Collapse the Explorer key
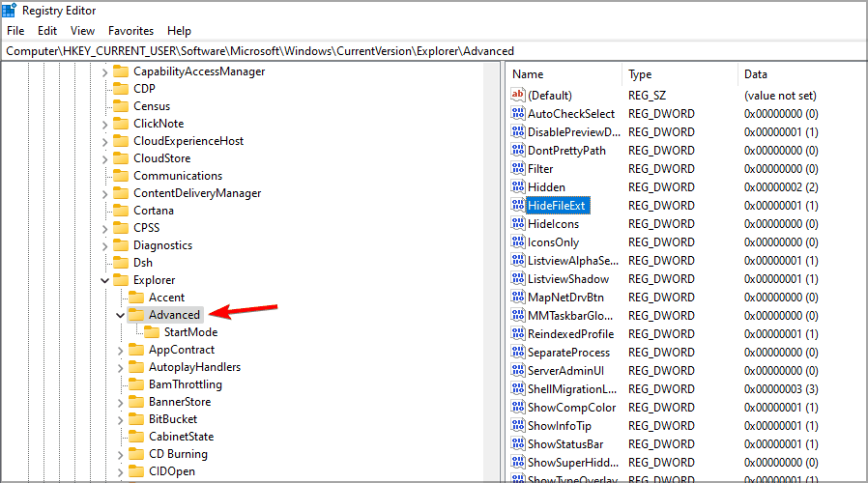 point(104,280)
